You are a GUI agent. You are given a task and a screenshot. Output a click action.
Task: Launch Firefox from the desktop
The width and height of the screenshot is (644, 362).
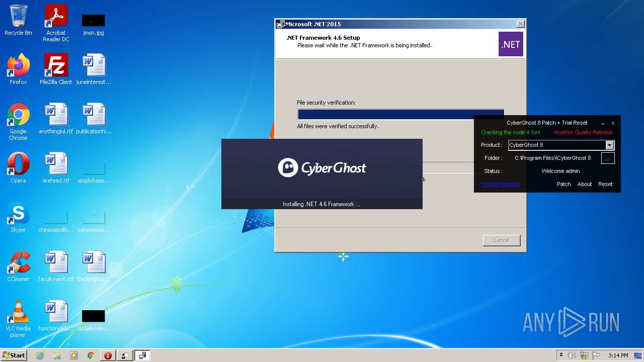pos(18,69)
